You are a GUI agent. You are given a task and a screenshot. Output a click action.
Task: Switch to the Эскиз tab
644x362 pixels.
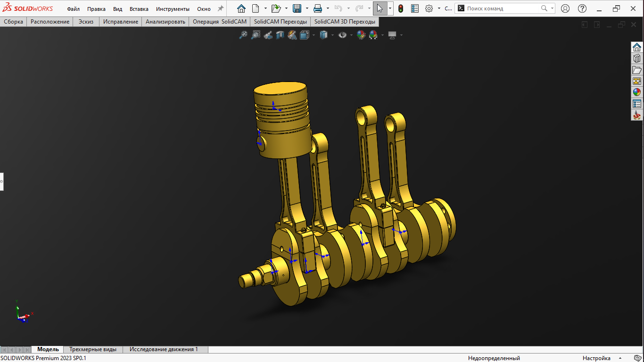point(86,22)
